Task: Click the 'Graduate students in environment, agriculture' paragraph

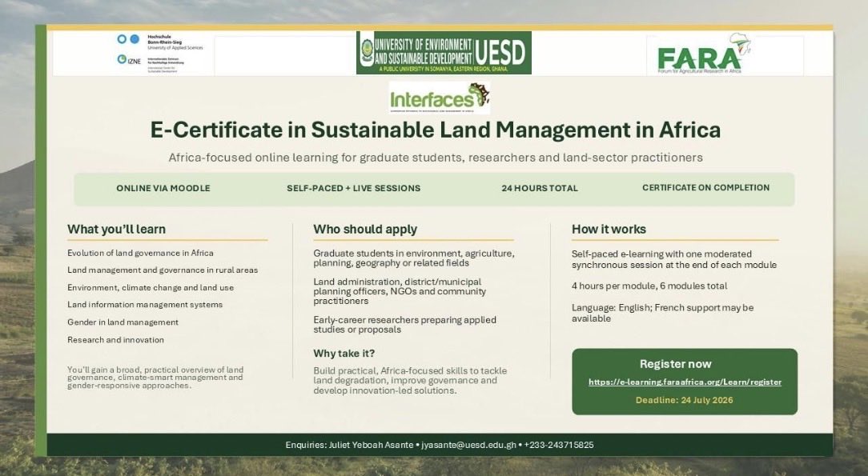Action: click(x=414, y=258)
